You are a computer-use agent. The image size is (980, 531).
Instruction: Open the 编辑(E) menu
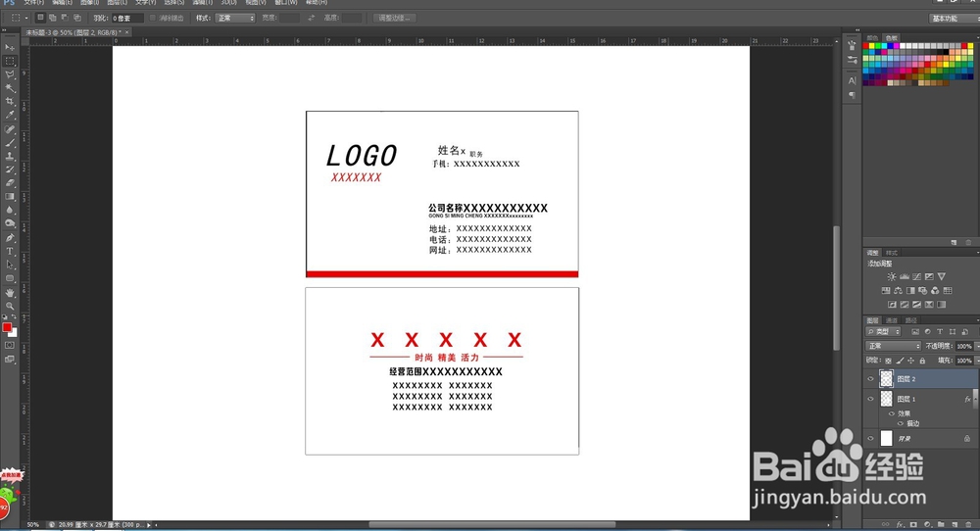pos(62,3)
